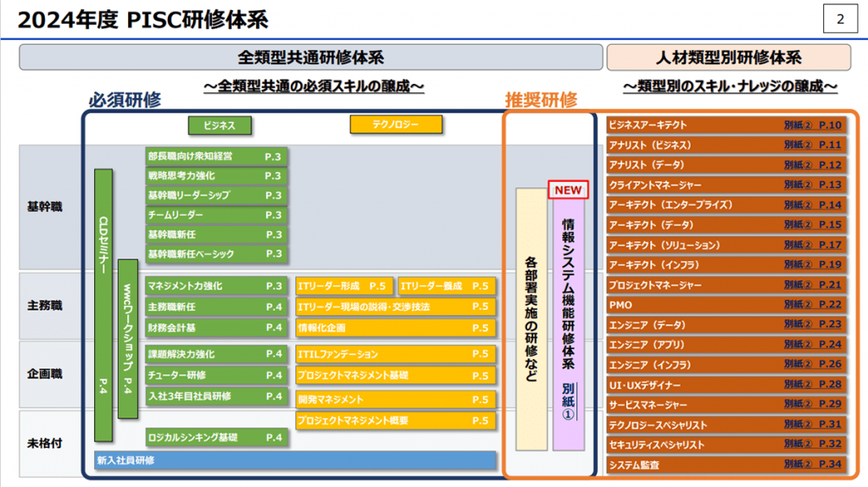Click the 全類型共通研修体系 header bar

[x=310, y=58]
